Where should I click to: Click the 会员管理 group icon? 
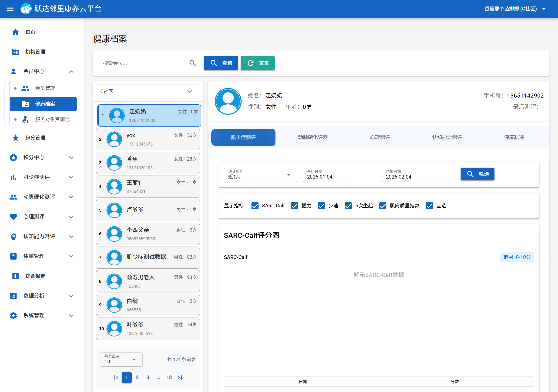pyautogui.click(x=25, y=88)
